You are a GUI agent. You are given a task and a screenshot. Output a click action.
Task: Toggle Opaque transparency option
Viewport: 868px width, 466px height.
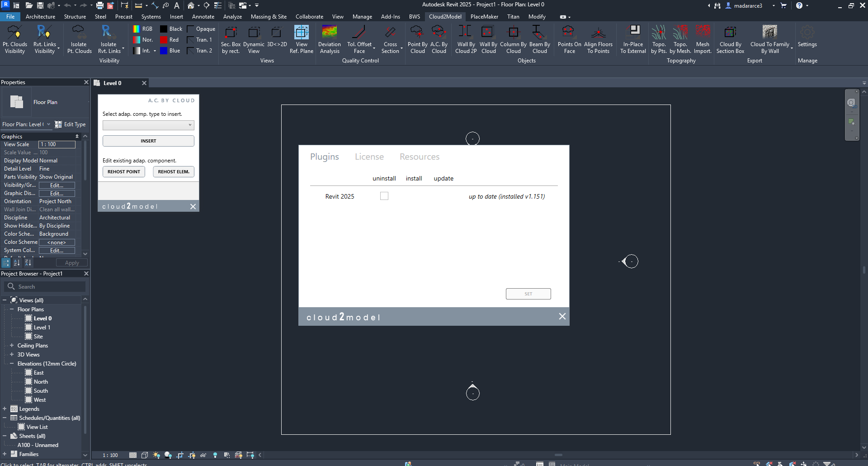pyautogui.click(x=201, y=29)
